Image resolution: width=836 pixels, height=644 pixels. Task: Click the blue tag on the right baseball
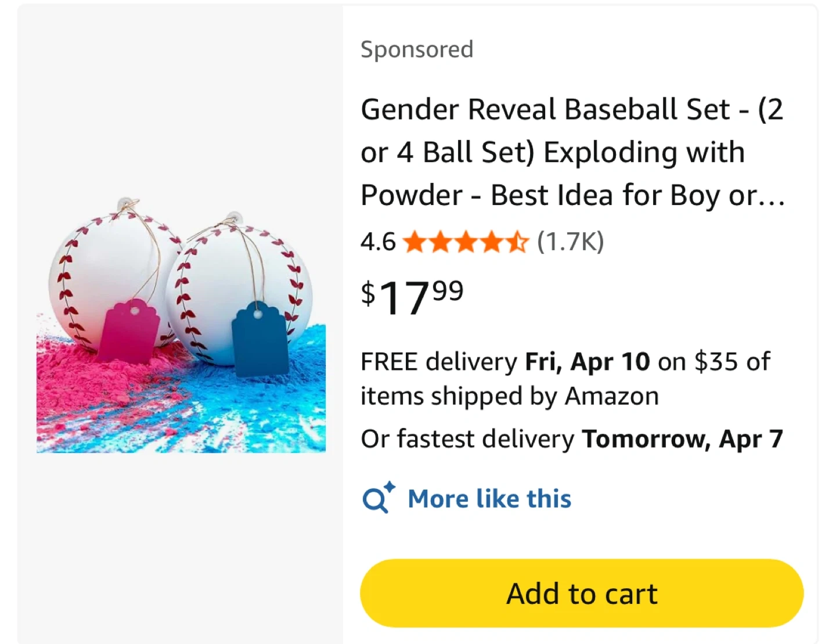click(x=260, y=340)
